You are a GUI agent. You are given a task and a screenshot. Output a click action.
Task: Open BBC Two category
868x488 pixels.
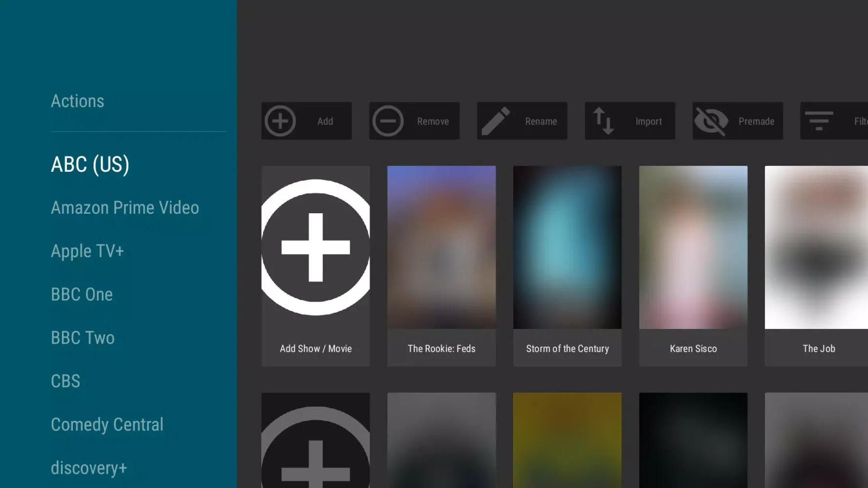point(83,338)
